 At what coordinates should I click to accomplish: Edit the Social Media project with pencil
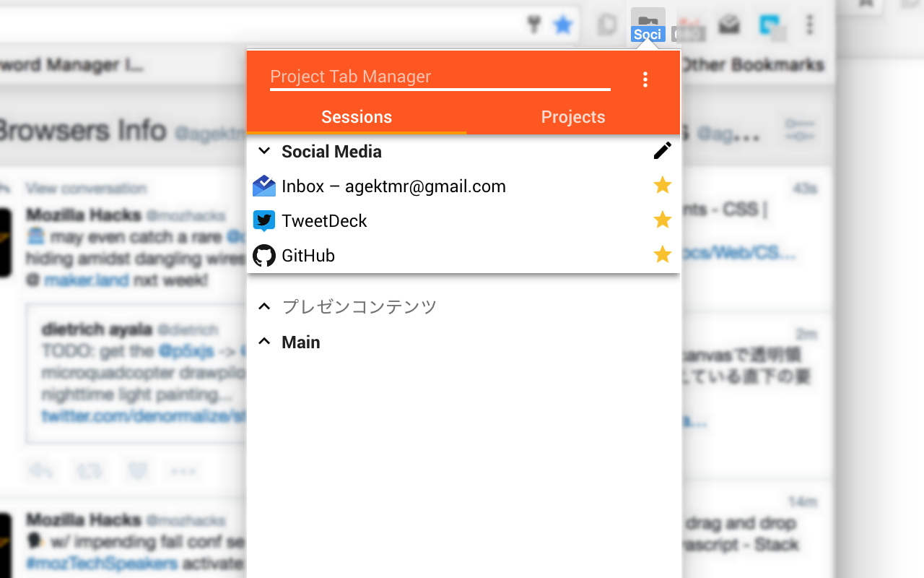pos(662,150)
